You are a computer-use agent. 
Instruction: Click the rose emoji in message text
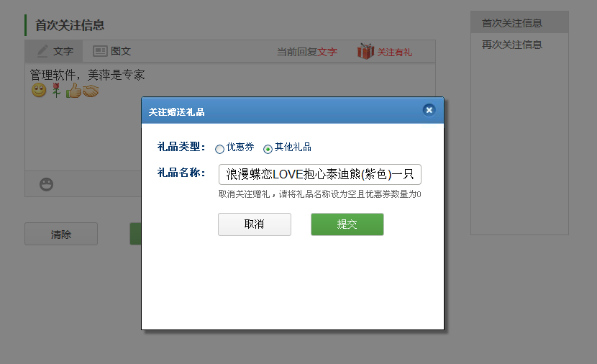point(56,90)
